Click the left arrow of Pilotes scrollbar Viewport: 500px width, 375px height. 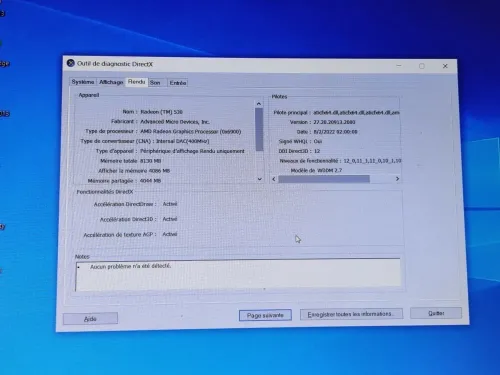point(274,179)
